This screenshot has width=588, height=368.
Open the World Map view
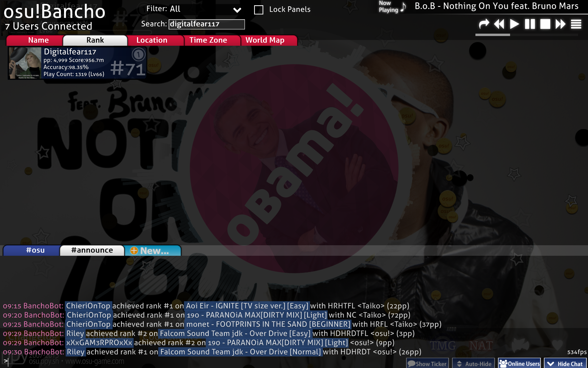265,40
